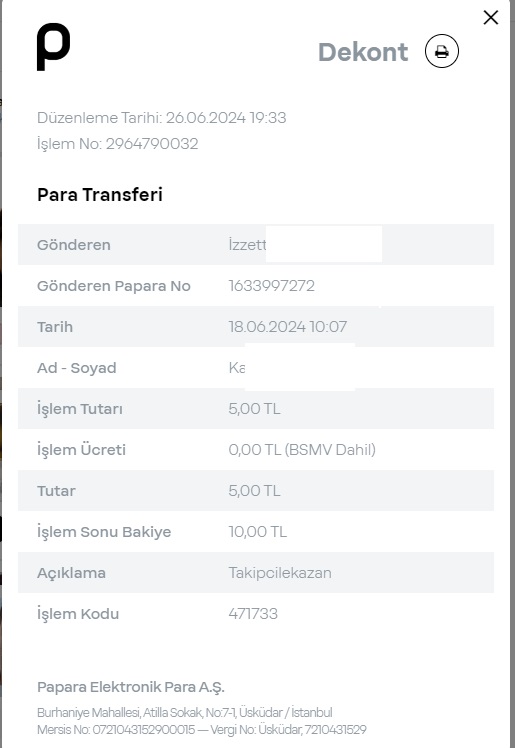Click the Para Transferi title
The width and height of the screenshot is (515, 748).
pyautogui.click(x=100, y=195)
